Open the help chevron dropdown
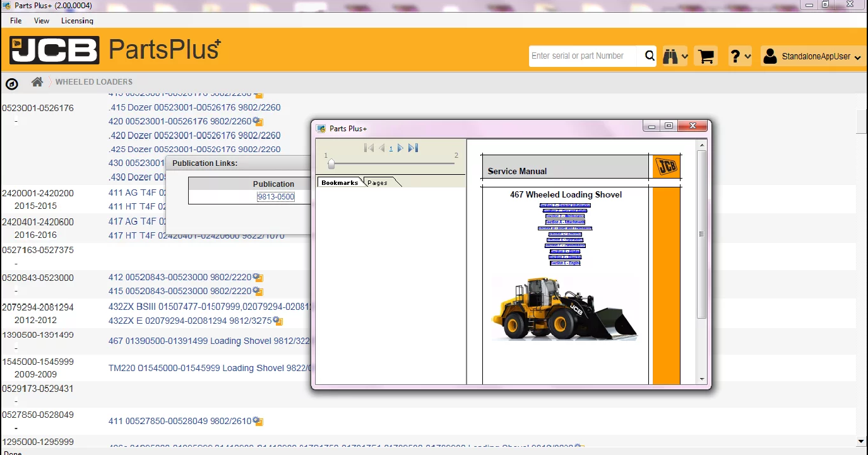Image resolution: width=868 pixels, height=455 pixels. (x=748, y=56)
